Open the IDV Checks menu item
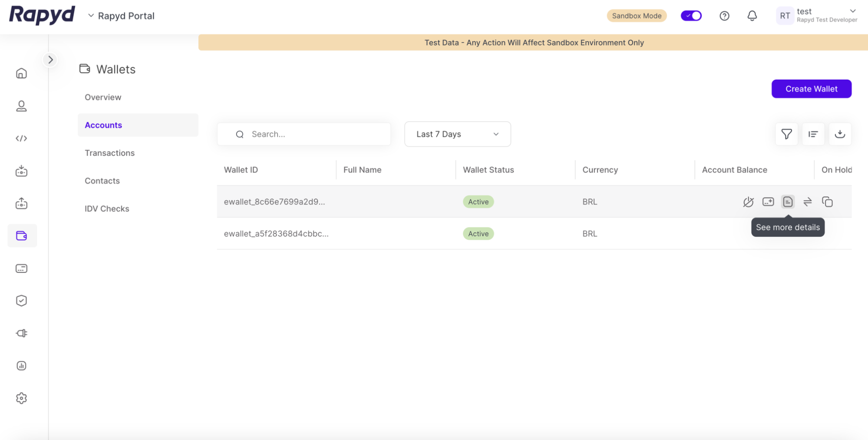Viewport: 868px width, 440px height. [x=107, y=208]
